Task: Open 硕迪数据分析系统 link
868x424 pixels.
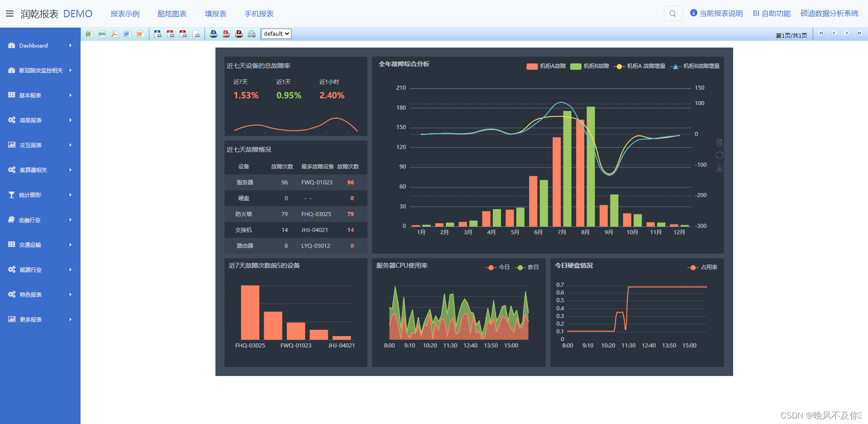Action: tap(829, 14)
